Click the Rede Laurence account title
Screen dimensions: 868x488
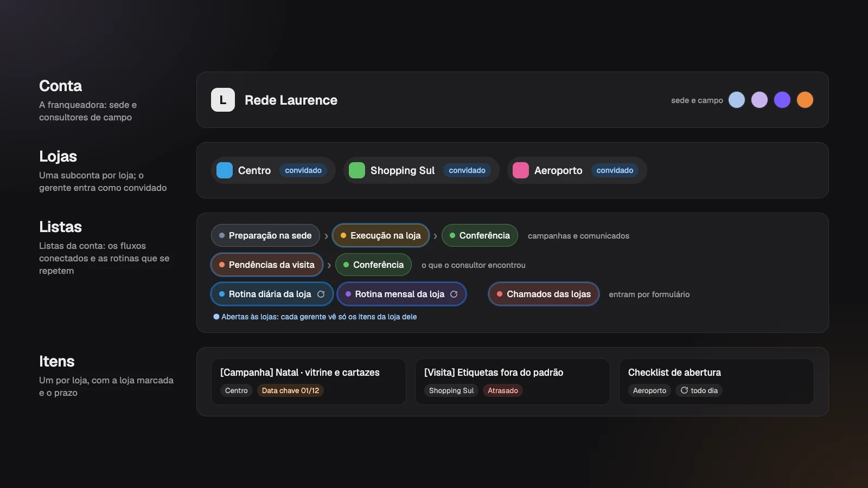click(x=291, y=100)
